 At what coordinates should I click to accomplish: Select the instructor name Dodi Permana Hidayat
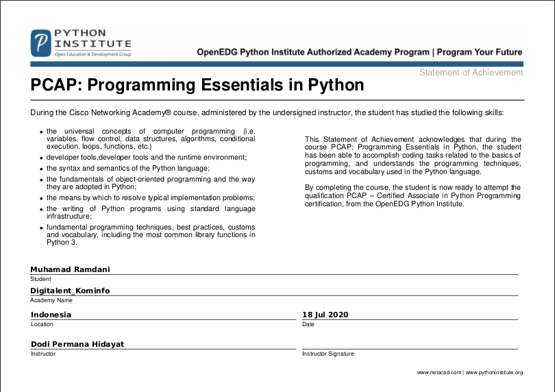pos(77,344)
